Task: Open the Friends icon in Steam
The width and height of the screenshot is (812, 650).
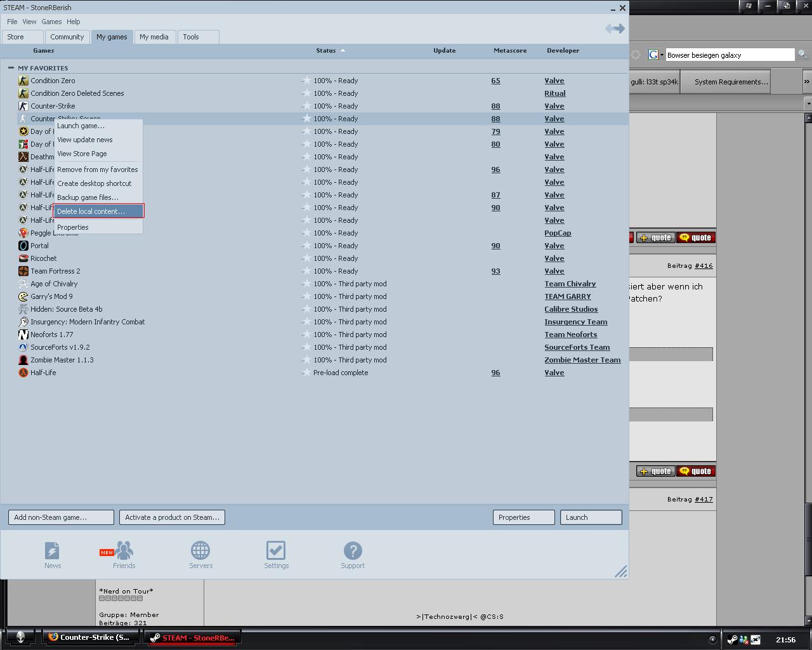Action: 124,550
